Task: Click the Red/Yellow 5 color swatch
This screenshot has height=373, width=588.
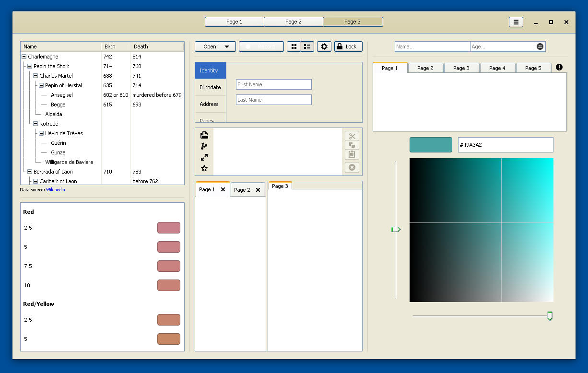Action: pos(169,339)
